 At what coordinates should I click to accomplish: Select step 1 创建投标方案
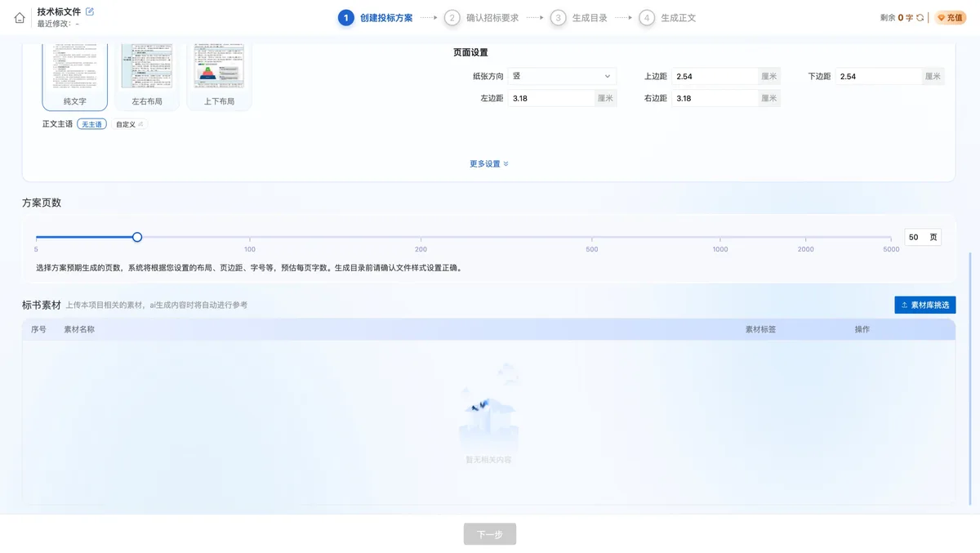(376, 17)
